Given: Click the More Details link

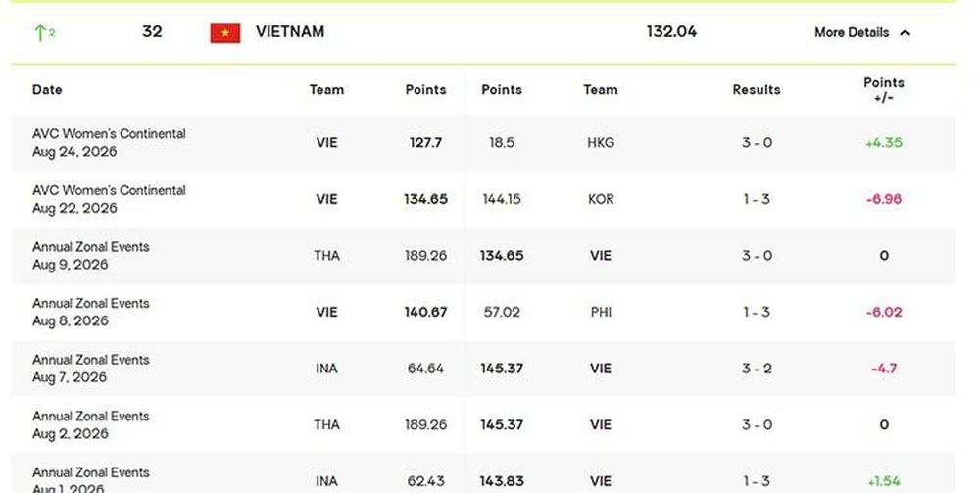Looking at the screenshot, I should click(x=852, y=32).
